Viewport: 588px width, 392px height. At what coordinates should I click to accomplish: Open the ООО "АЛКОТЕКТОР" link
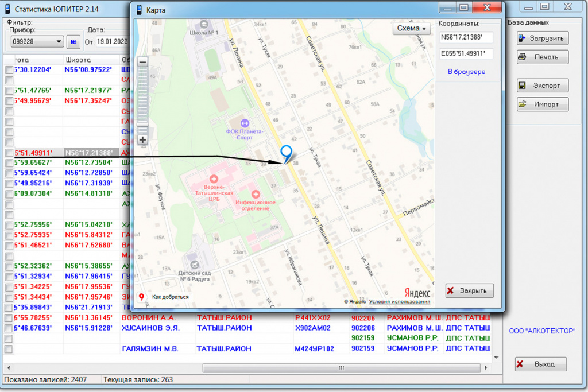click(x=542, y=331)
